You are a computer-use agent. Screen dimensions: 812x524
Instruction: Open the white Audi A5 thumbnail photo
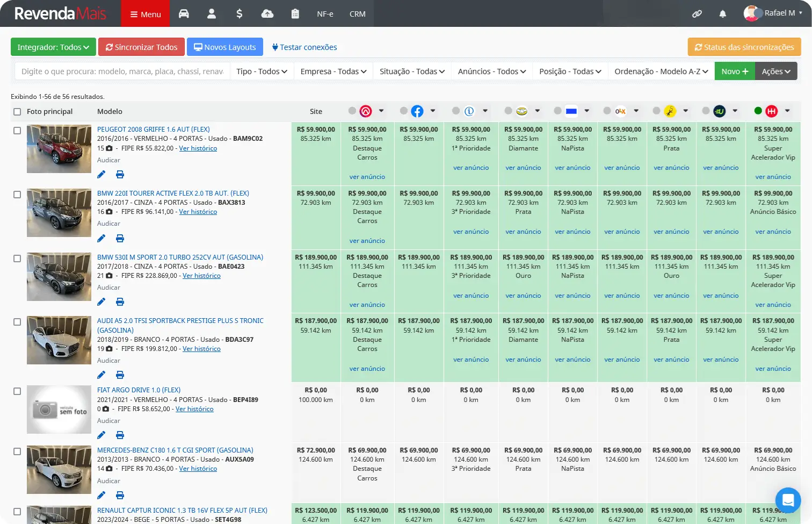point(59,340)
